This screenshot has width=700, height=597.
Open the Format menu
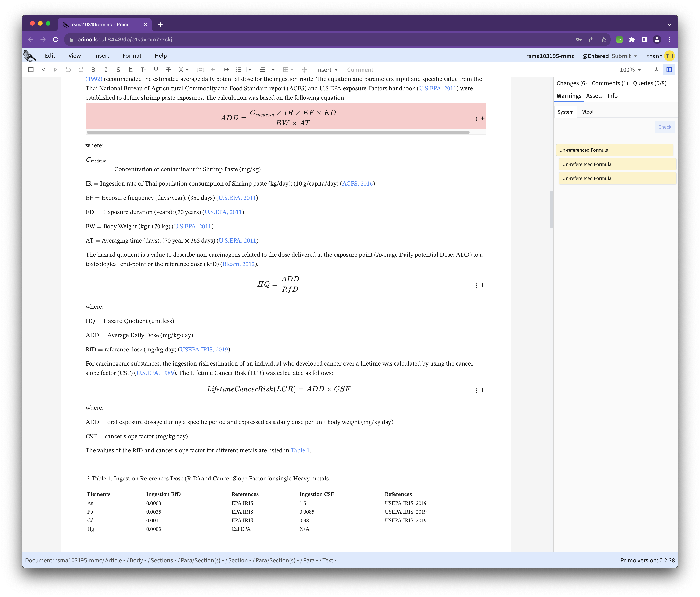132,56
